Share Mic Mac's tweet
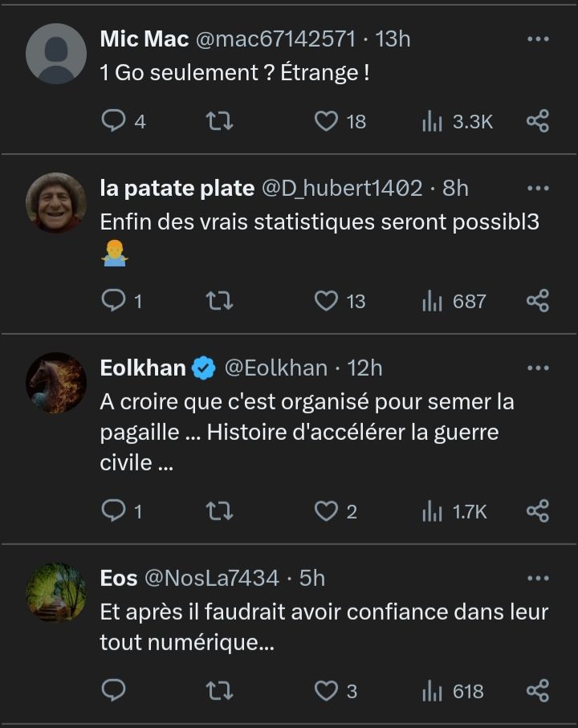The height and width of the screenshot is (728, 578). (537, 121)
